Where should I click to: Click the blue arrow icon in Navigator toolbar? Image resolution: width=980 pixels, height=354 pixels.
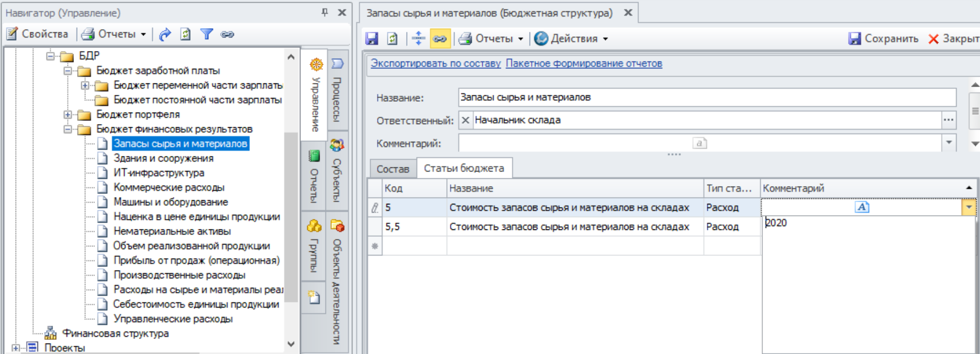tap(165, 34)
